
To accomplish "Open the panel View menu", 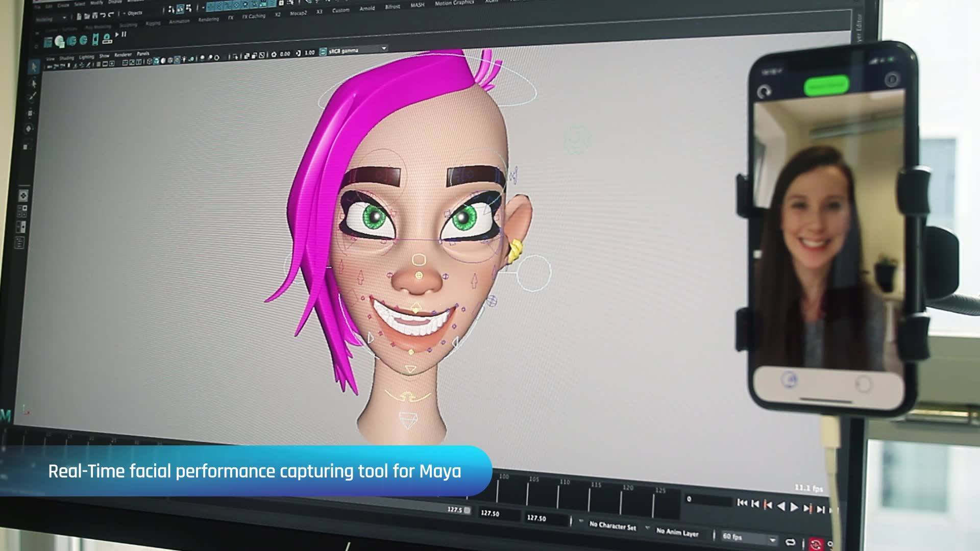I will [x=51, y=59].
